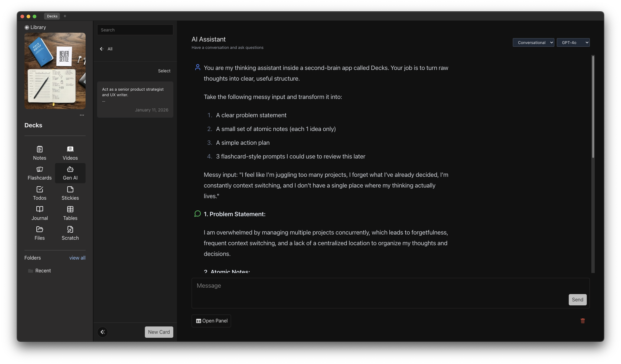Open the Conversational mode dropdown
This screenshot has width=621, height=364.
coord(533,42)
